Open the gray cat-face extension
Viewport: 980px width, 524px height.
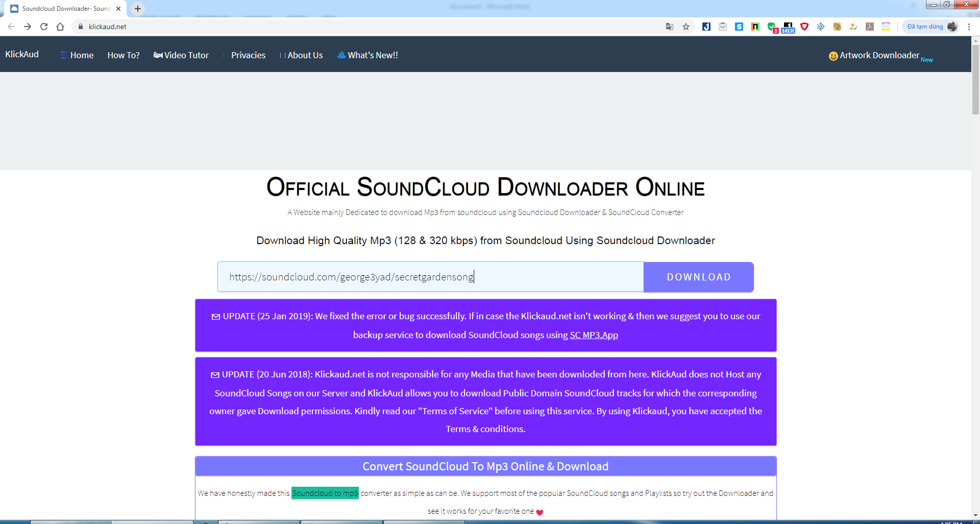[723, 27]
